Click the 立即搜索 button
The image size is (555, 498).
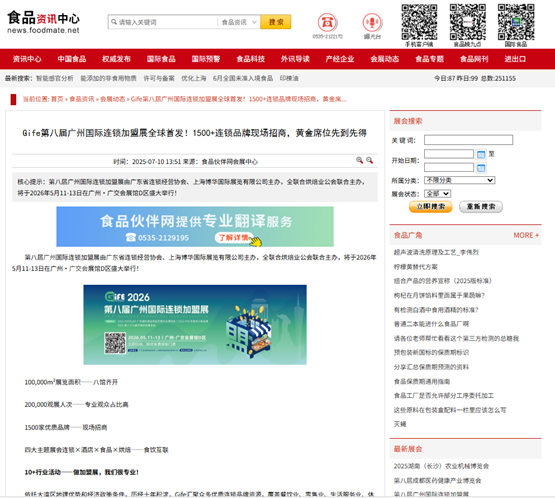click(430, 206)
